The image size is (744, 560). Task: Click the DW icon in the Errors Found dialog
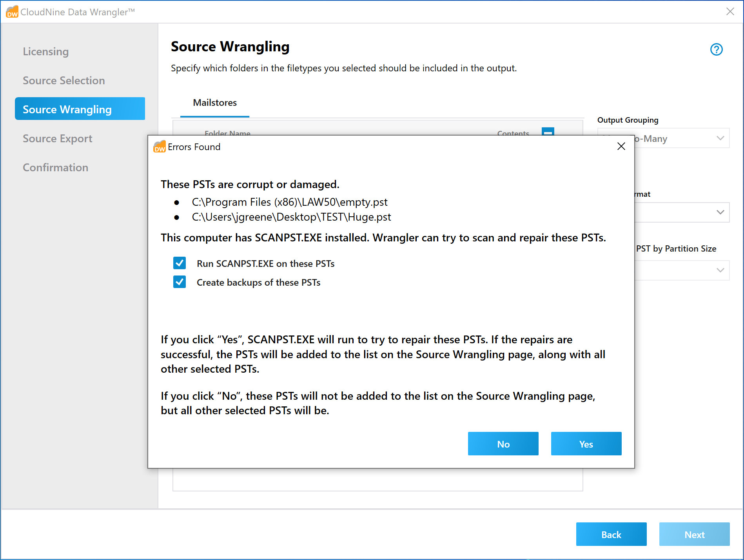pos(160,147)
